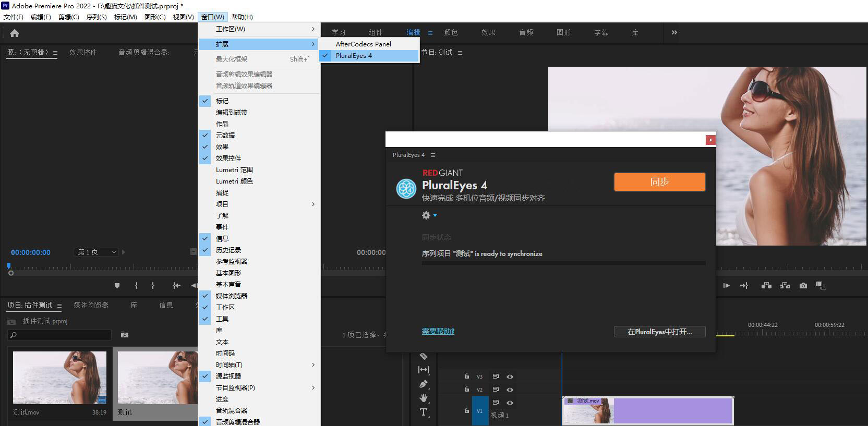The width and height of the screenshot is (868, 426).
Task: Click the project search input field
Action: pyautogui.click(x=59, y=335)
